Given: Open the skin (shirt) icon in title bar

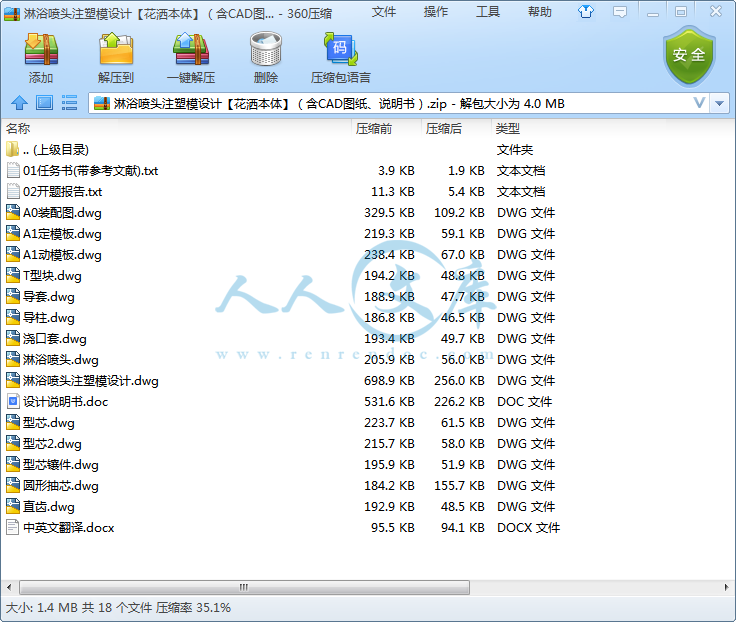Looking at the screenshot, I should pos(586,12).
